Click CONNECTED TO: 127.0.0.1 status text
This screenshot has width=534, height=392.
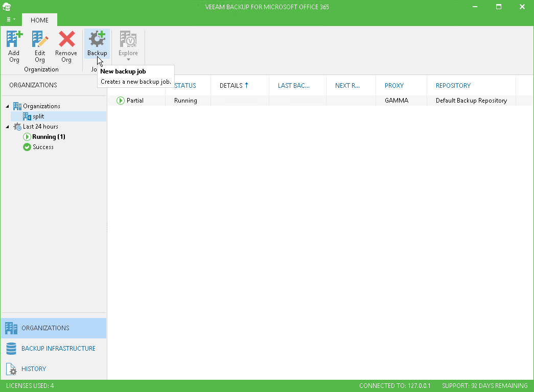(x=394, y=385)
